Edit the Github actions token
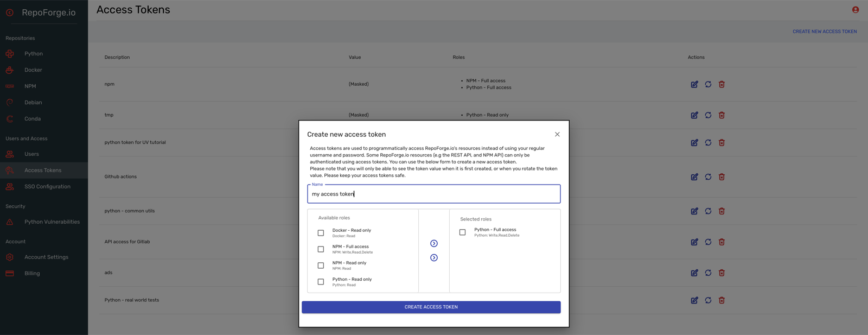868x335 pixels. coord(694,177)
